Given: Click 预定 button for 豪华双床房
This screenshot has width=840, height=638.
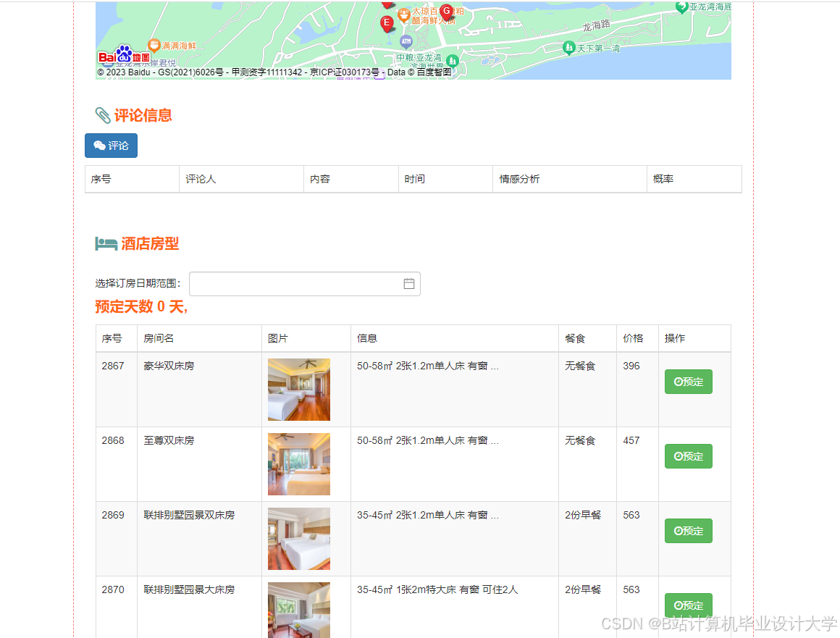Looking at the screenshot, I should click(x=688, y=381).
